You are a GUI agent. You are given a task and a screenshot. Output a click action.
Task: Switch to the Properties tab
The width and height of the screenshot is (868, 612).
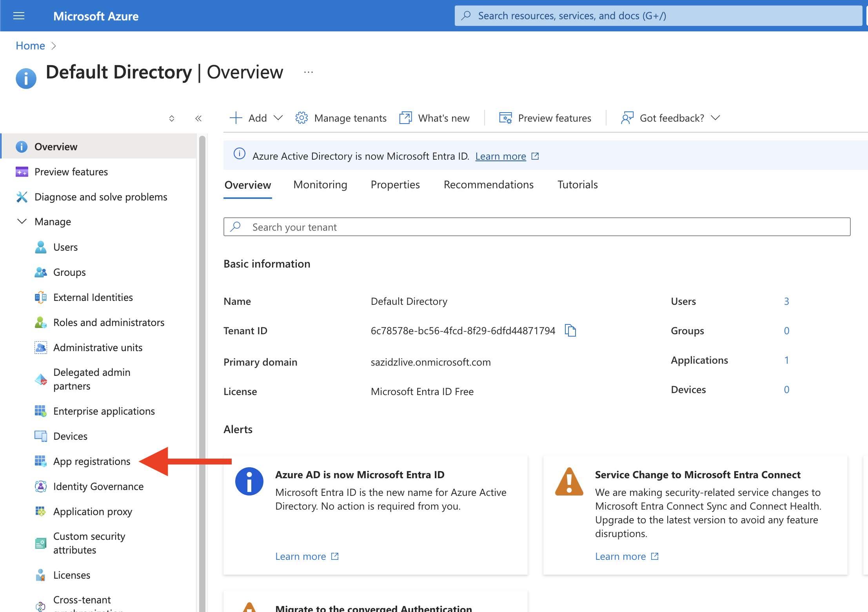395,185
